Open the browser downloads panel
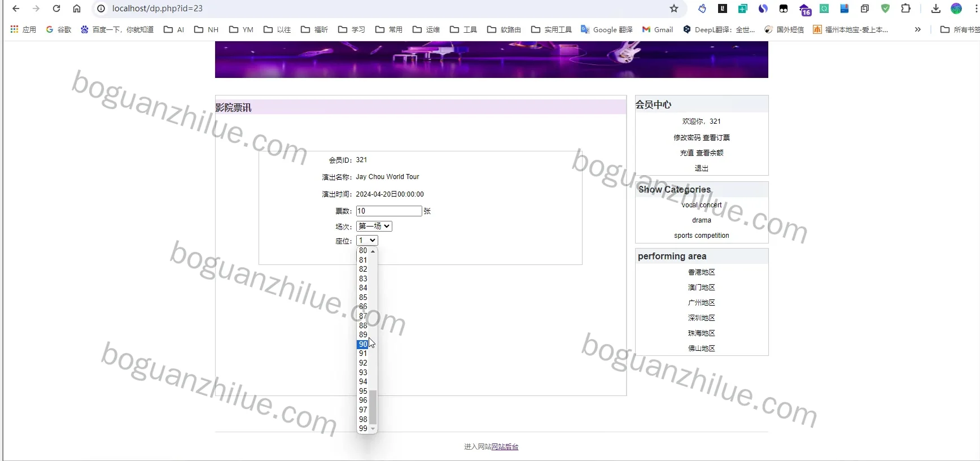This screenshot has width=980, height=461. click(x=936, y=8)
